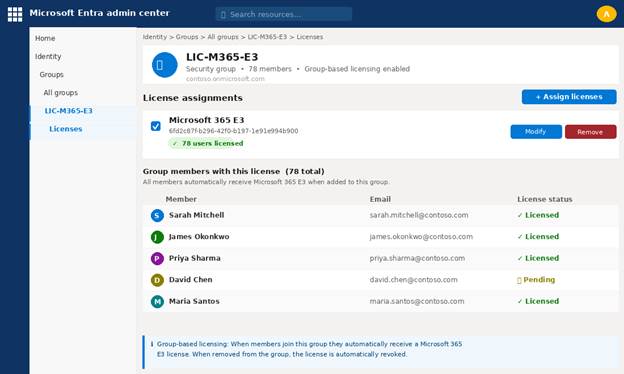
Task: Click the LIC-M365-E3 group icon
Action: [x=164, y=65]
